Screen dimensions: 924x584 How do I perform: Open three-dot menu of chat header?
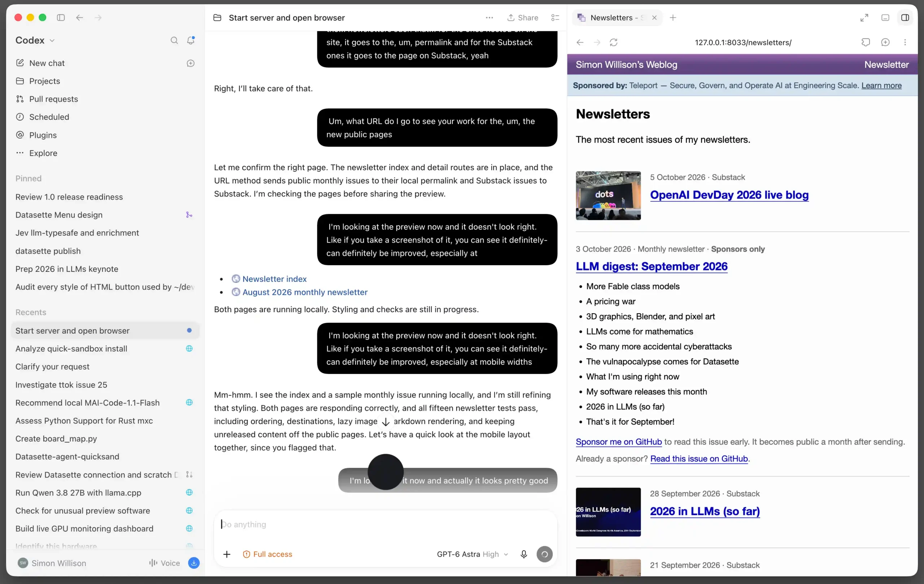coord(489,18)
